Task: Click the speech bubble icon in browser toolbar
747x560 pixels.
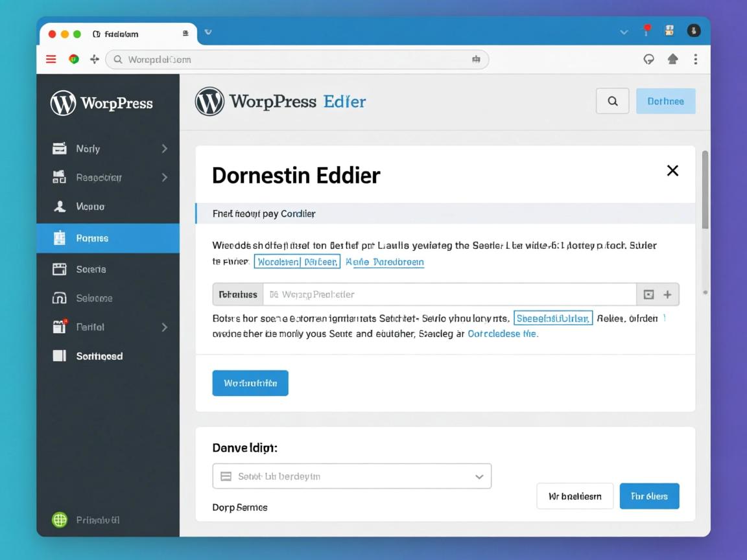Action: (648, 59)
